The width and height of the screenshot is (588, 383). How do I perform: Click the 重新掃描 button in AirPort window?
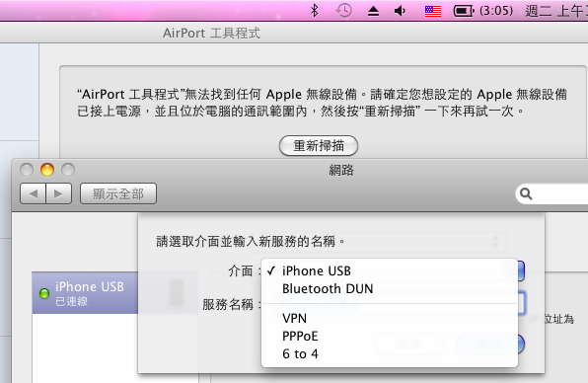[x=319, y=145]
